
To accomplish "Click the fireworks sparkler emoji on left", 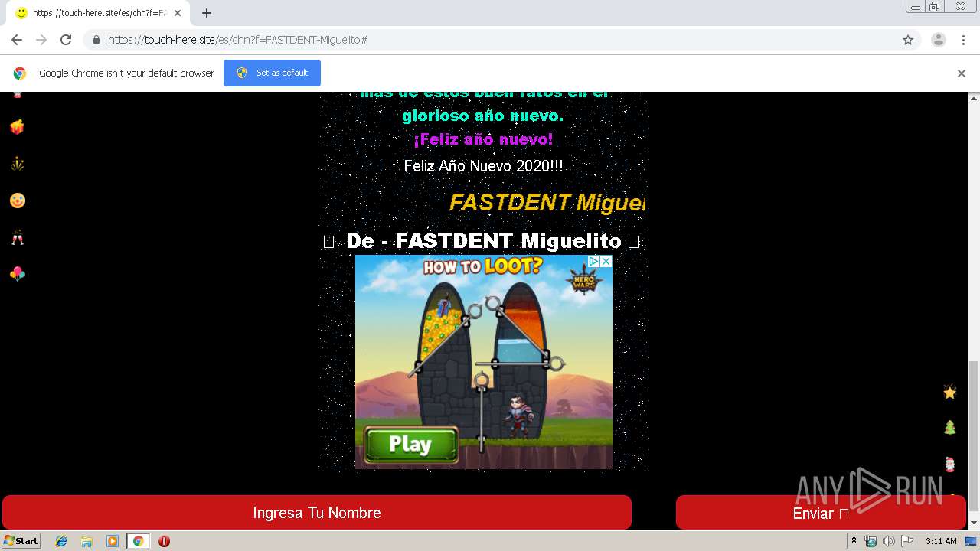I will coord(17,164).
